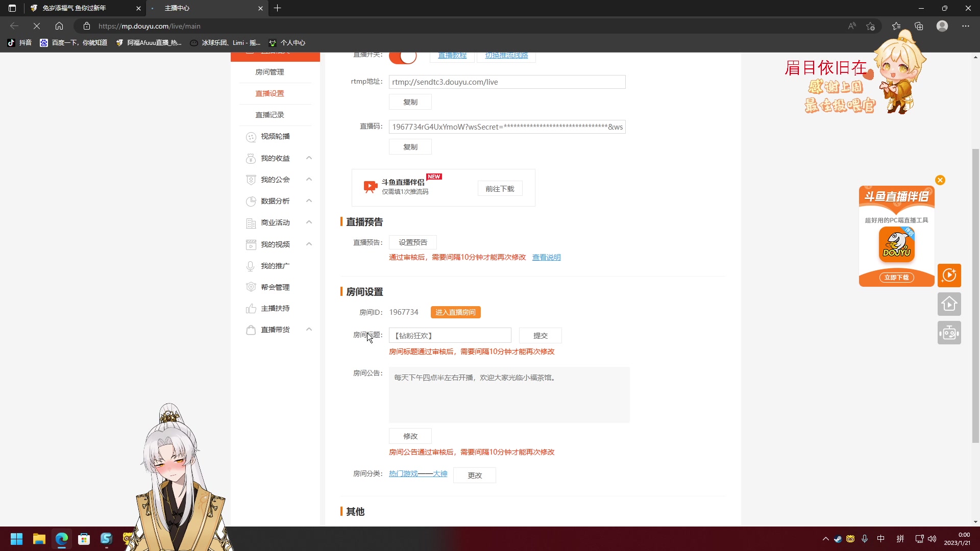The width and height of the screenshot is (980, 551).
Task: Click the gray robot assistant icon
Action: point(949,333)
